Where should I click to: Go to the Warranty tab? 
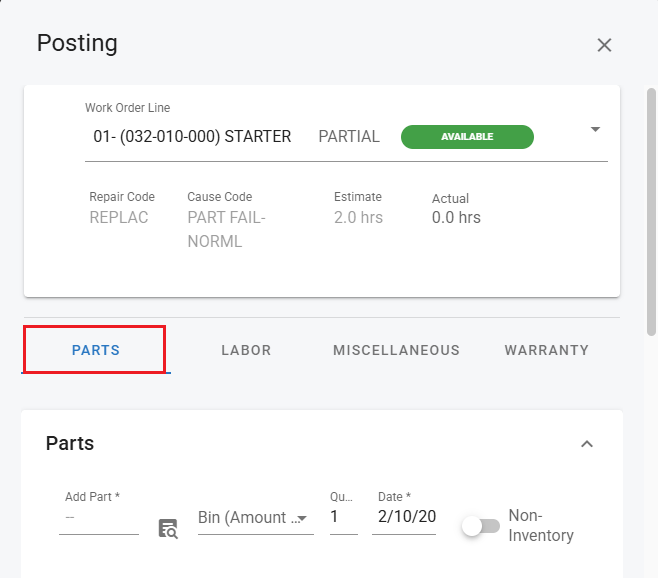[x=546, y=350]
